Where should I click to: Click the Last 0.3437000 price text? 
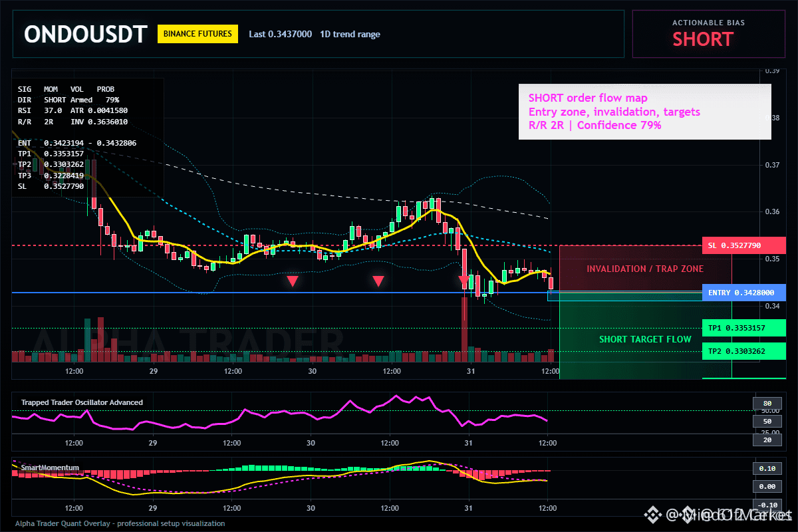(280, 34)
